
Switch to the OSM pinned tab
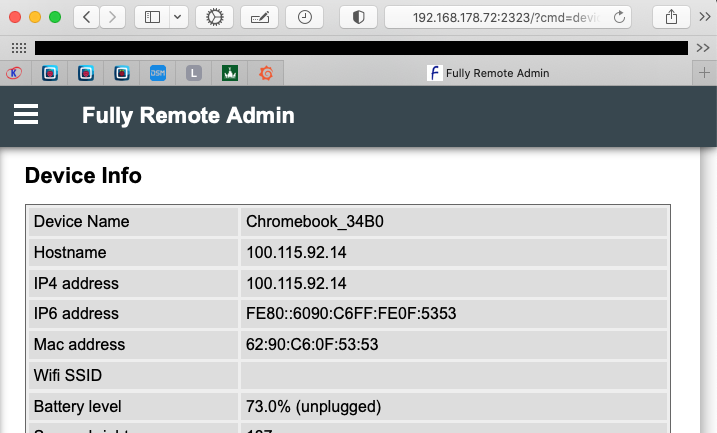tap(158, 73)
